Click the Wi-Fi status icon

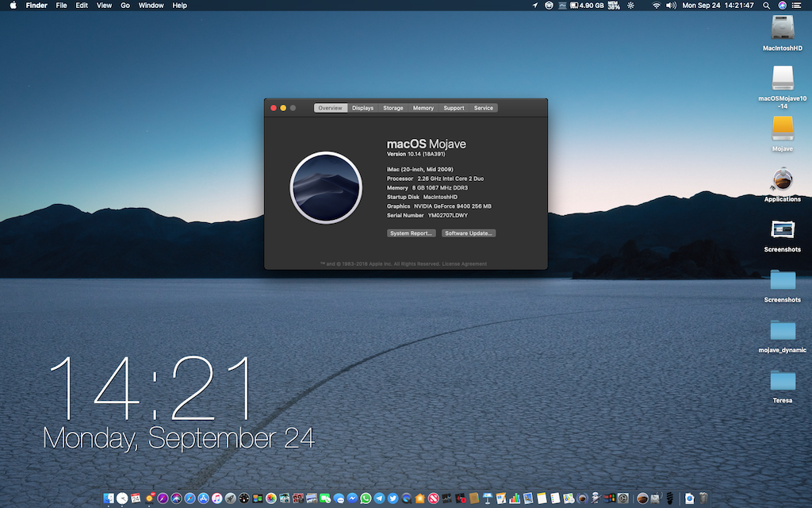pos(656,6)
